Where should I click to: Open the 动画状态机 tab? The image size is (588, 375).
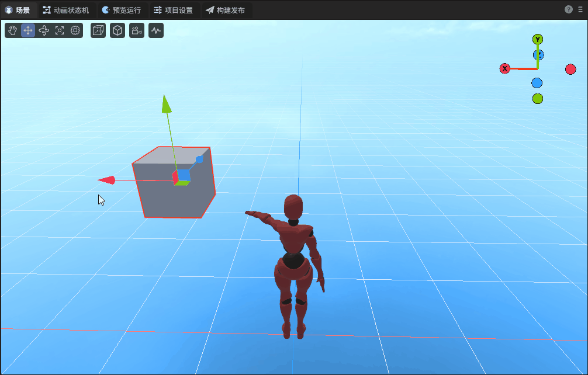click(66, 10)
